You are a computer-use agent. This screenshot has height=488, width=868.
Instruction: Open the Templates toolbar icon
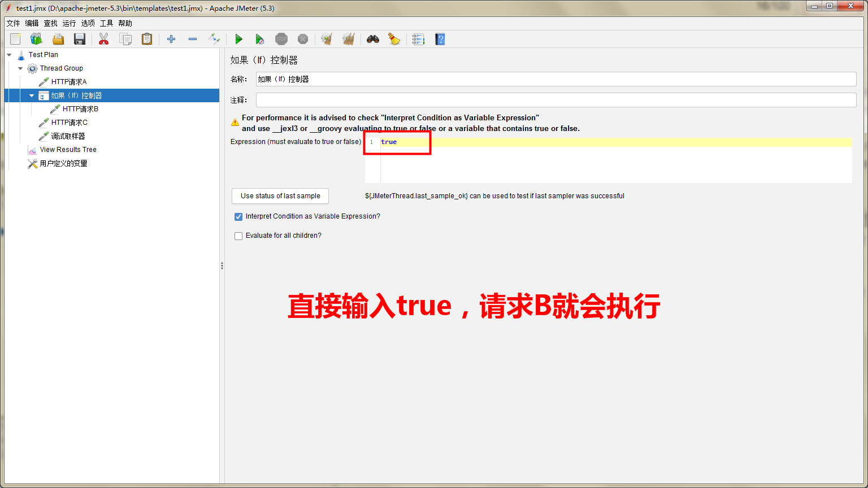(x=36, y=39)
